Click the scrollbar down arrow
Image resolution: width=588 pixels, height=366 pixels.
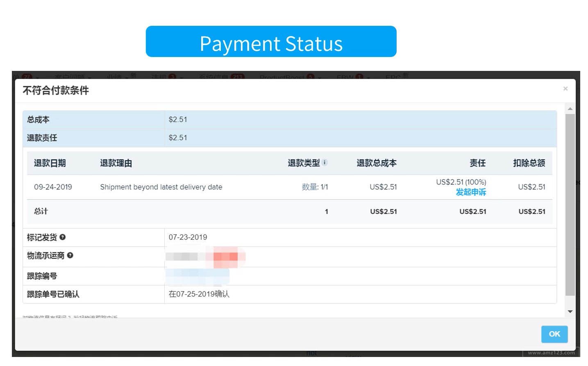click(x=570, y=312)
